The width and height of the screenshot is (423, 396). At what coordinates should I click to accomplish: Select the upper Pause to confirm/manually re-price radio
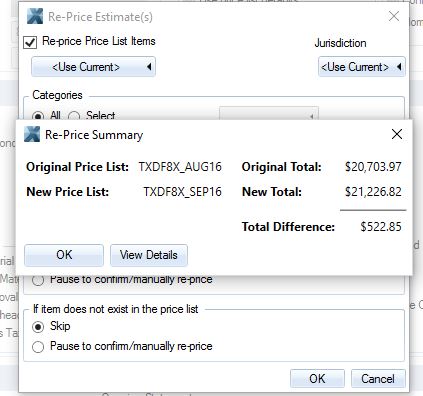pyautogui.click(x=38, y=280)
